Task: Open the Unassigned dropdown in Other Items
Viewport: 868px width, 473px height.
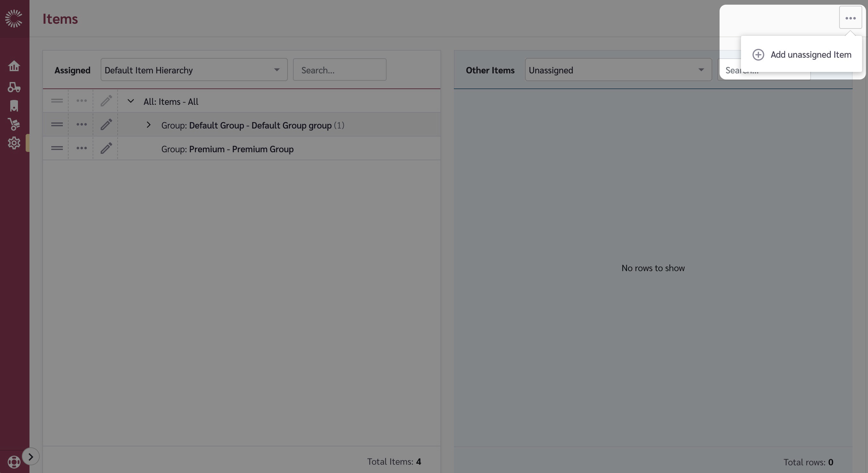Action: point(618,70)
